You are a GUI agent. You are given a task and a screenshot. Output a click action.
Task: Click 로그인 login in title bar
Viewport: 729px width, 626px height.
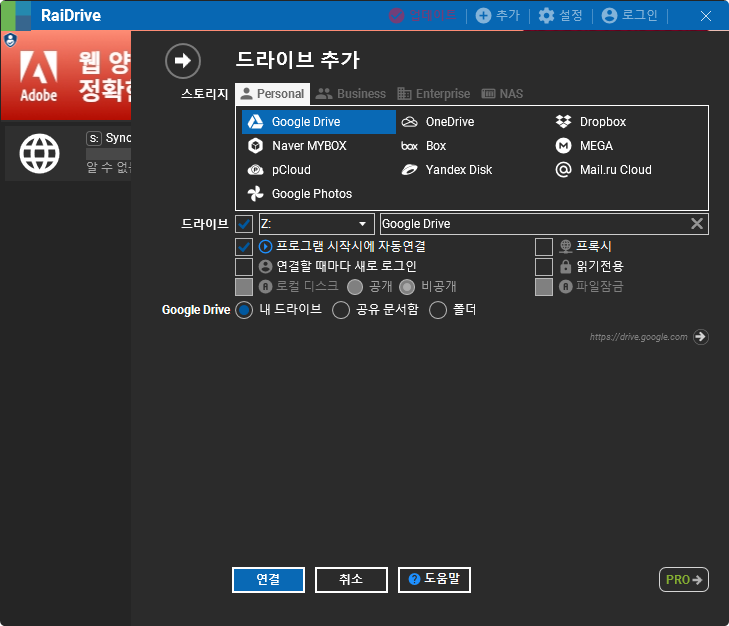coord(630,15)
